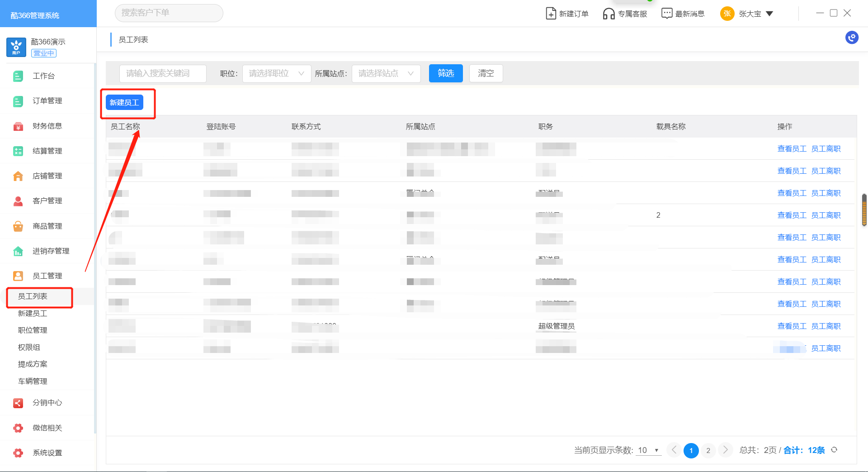Open dedicated customer service (专属客服) headset icon
Viewport: 868px width, 472px height.
pos(609,14)
